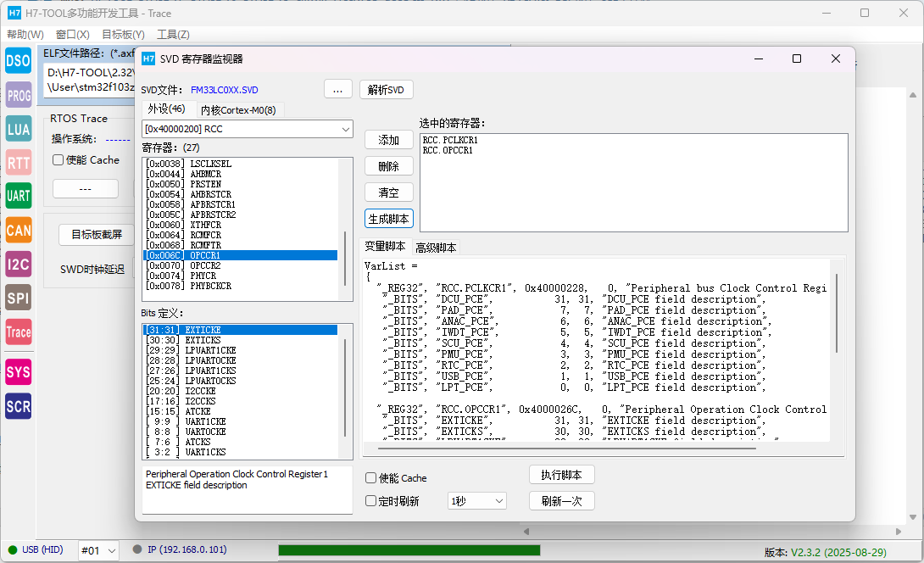This screenshot has height=563, width=924.
Task: Click 生成脚本 generate script button
Action: click(x=389, y=219)
